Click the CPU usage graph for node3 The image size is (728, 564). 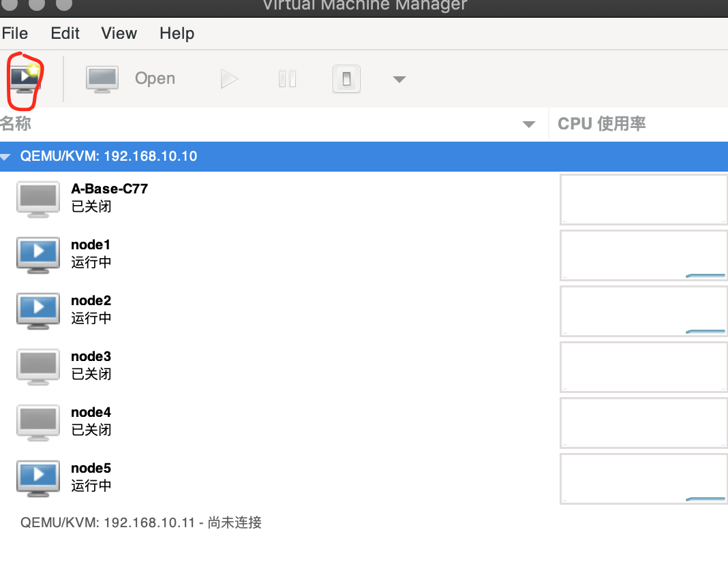(x=643, y=367)
